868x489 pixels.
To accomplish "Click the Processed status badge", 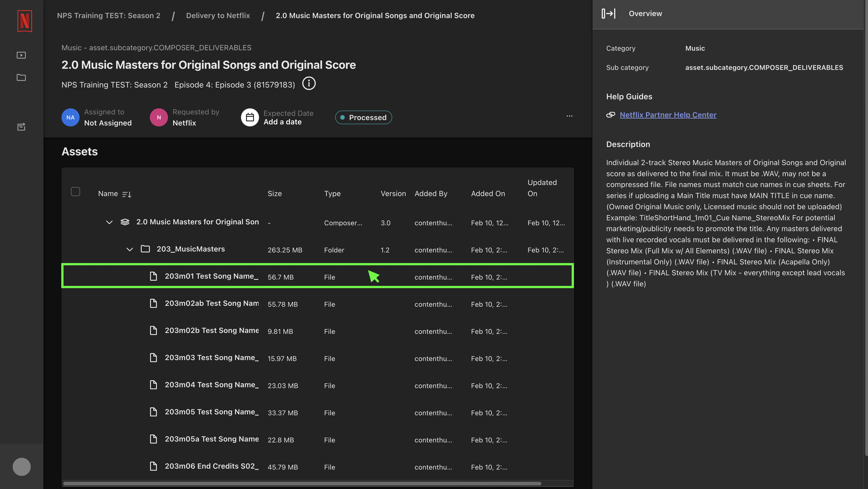I will [x=363, y=117].
